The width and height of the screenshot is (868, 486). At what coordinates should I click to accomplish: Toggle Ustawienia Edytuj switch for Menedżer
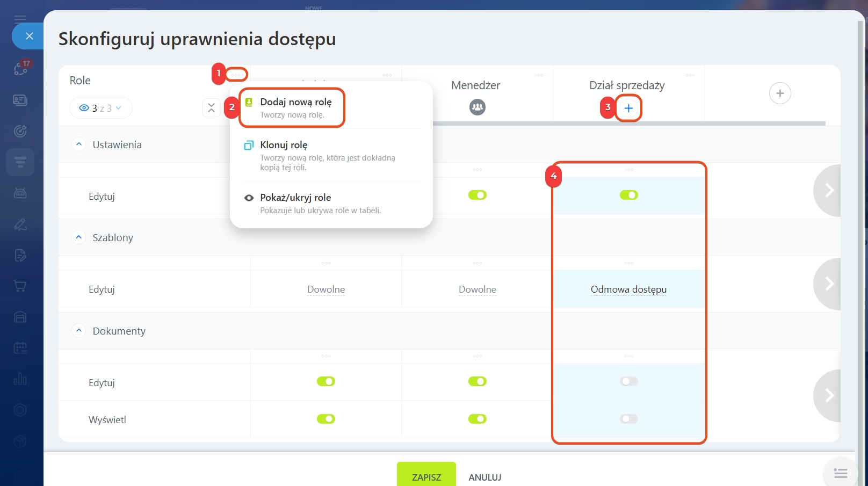(477, 195)
